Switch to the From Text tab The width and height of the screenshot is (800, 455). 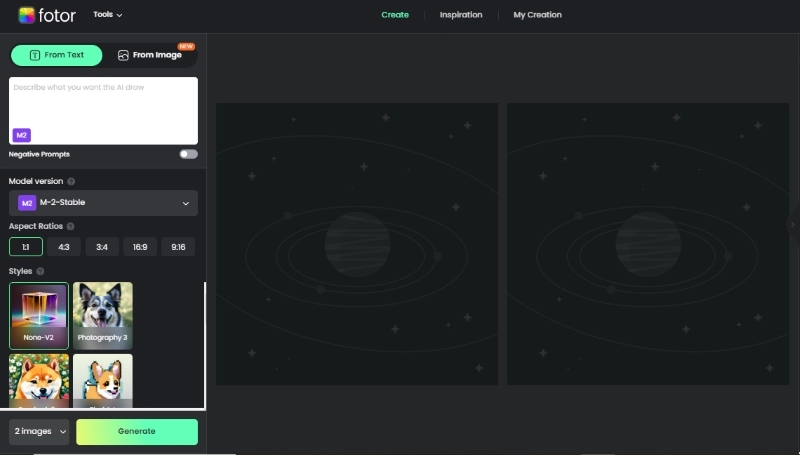(x=57, y=55)
